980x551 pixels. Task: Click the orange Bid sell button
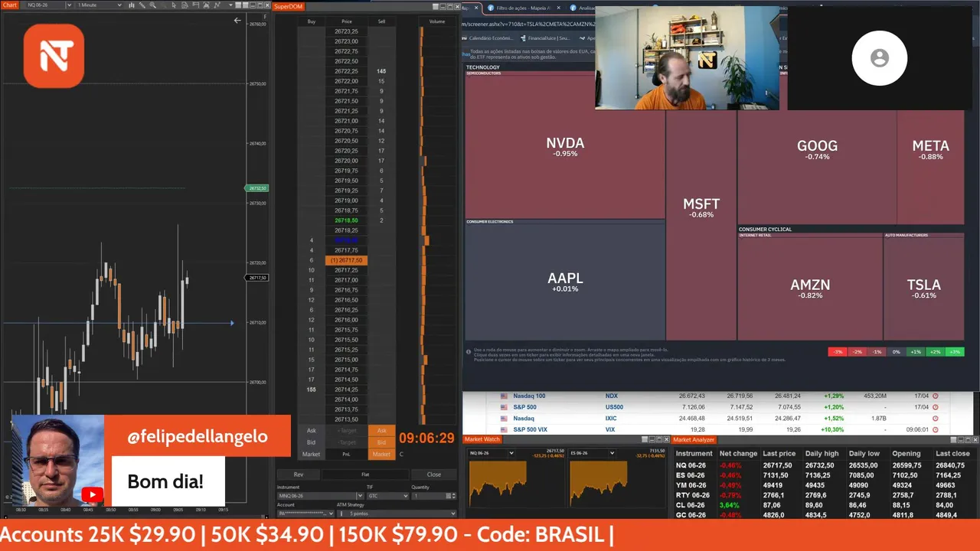(382, 442)
